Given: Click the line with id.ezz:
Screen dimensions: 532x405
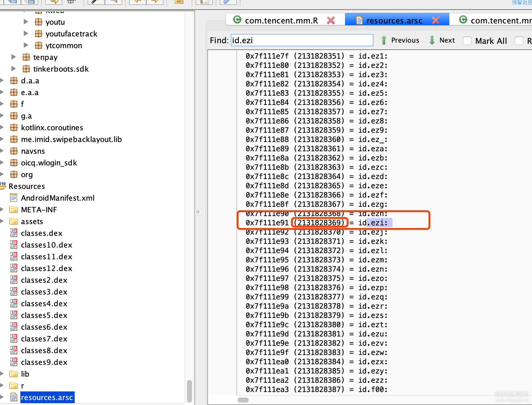Looking at the screenshot, I should click(317, 380).
